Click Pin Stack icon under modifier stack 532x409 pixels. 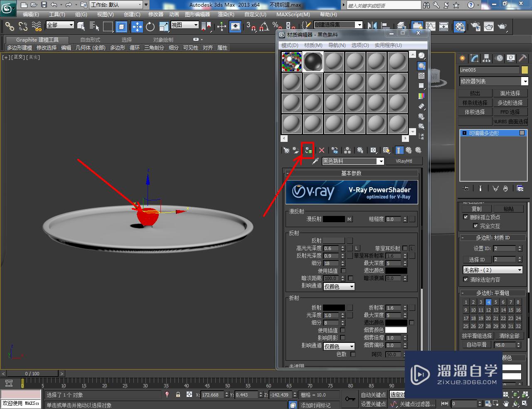[466, 188]
